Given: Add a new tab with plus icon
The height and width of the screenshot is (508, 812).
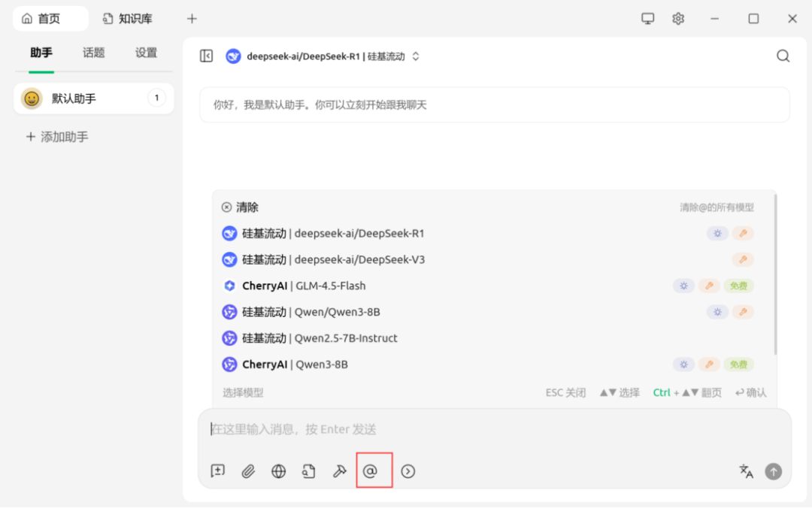Looking at the screenshot, I should tap(192, 19).
